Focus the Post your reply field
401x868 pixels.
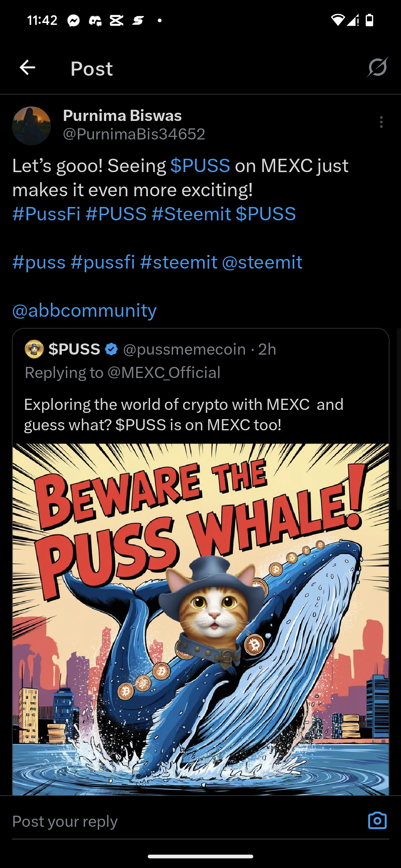pyautogui.click(x=186, y=821)
